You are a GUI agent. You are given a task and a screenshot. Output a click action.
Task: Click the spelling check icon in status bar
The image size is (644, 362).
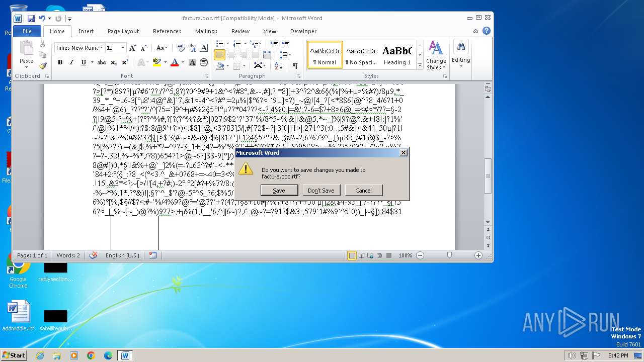pyautogui.click(x=93, y=255)
